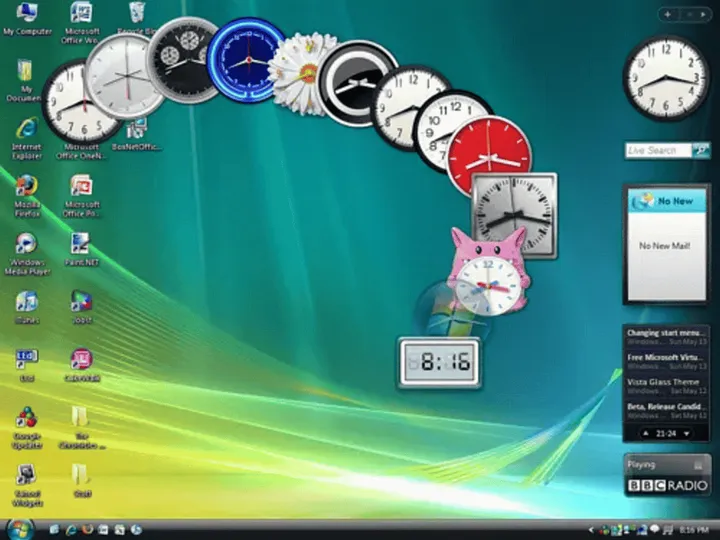
Task: Click the red clock gadget
Action: pyautogui.click(x=489, y=156)
